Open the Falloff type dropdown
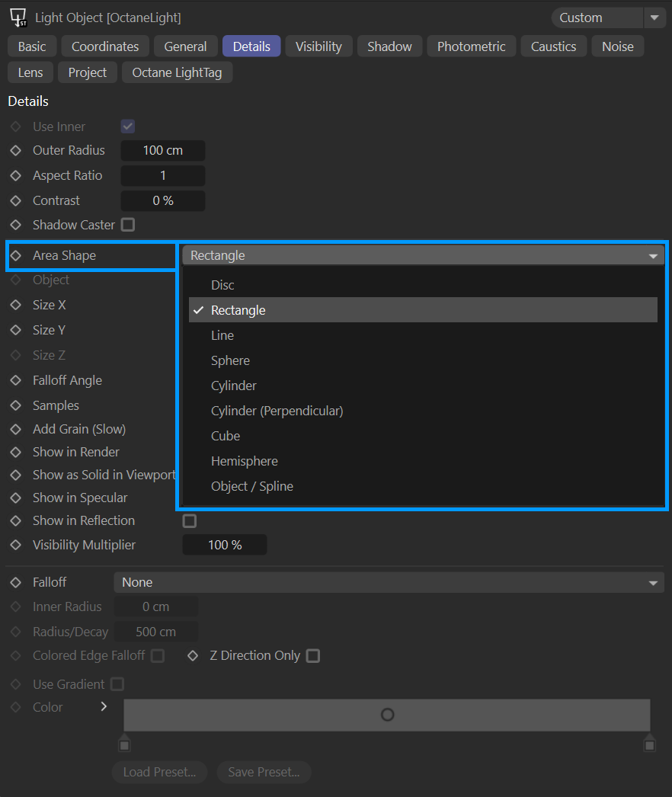 point(389,583)
